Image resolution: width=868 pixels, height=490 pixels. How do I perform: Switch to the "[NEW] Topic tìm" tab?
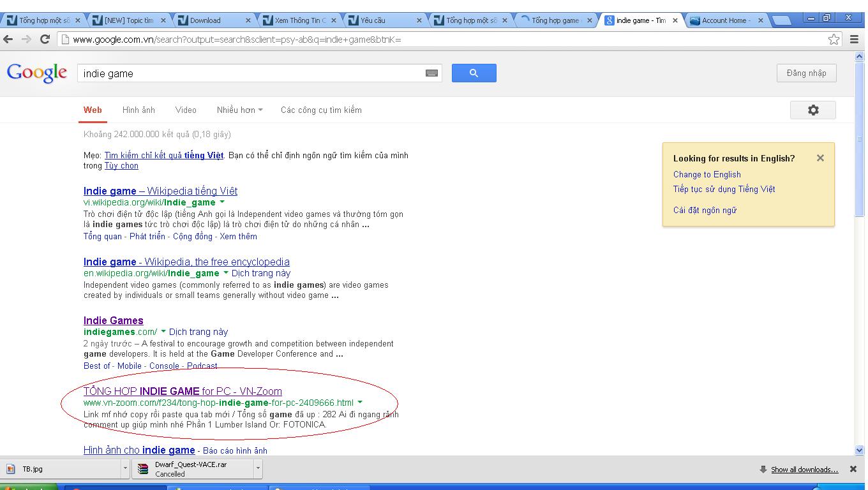point(129,20)
